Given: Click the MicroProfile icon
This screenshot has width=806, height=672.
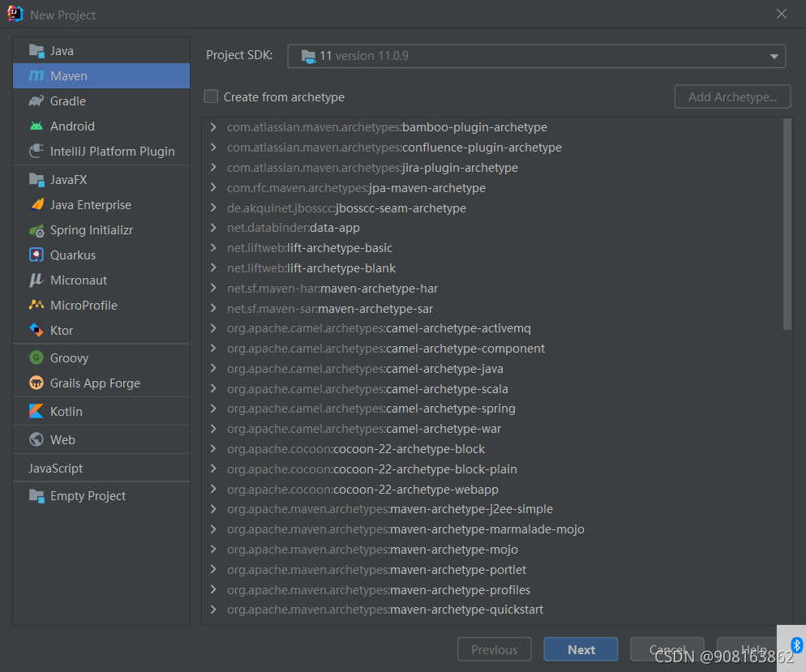Looking at the screenshot, I should [x=36, y=305].
